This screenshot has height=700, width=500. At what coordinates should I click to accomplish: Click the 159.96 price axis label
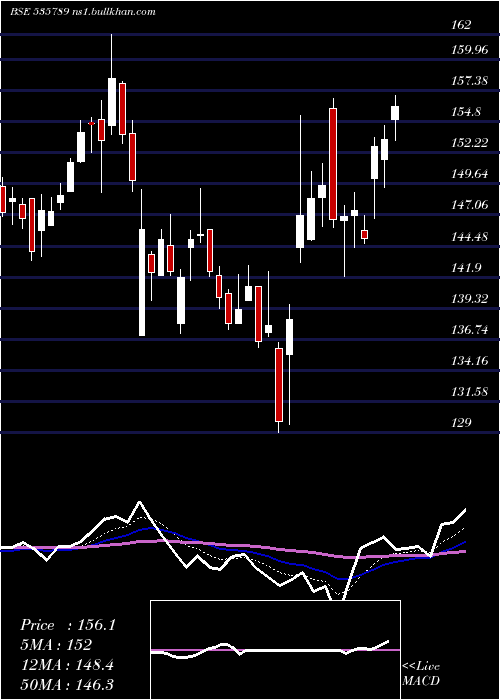pyautogui.click(x=470, y=50)
